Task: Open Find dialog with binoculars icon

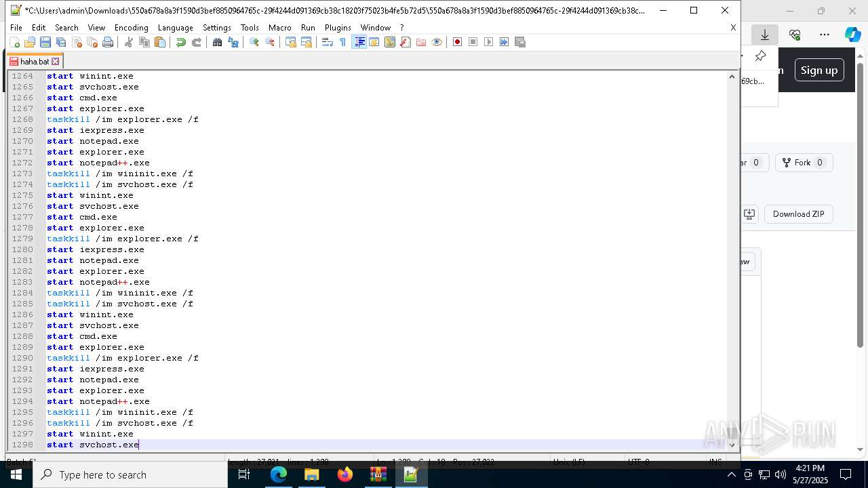Action: click(217, 42)
